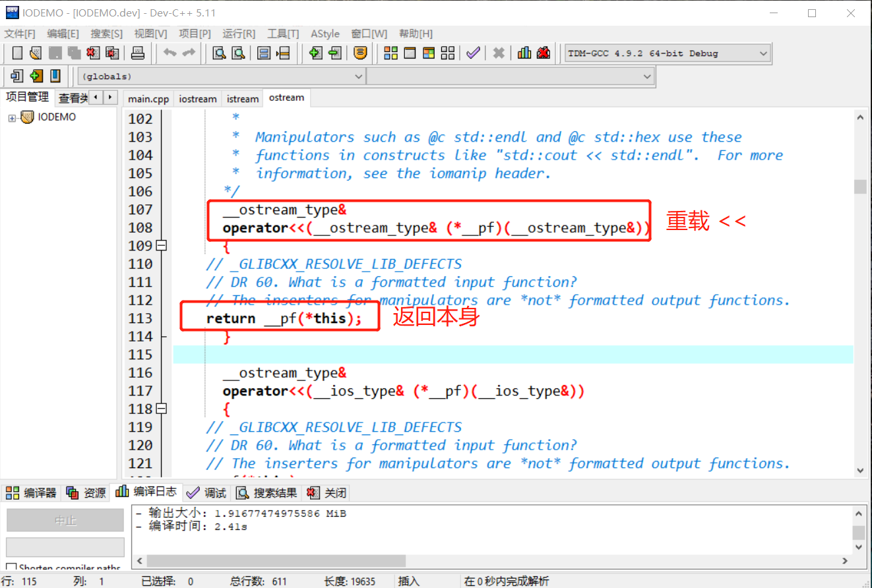872x588 pixels.
Task: Select the 项目管理 panel tab
Action: 27,97
